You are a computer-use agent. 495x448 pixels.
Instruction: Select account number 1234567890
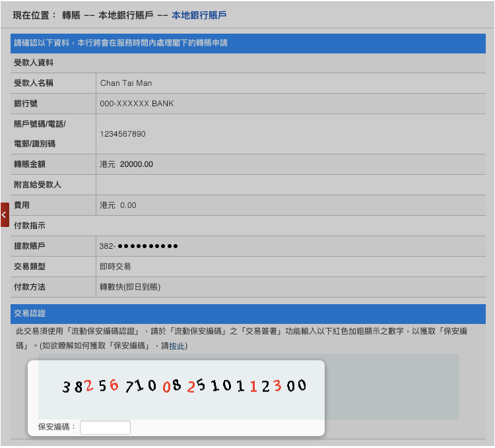pyautogui.click(x=123, y=134)
